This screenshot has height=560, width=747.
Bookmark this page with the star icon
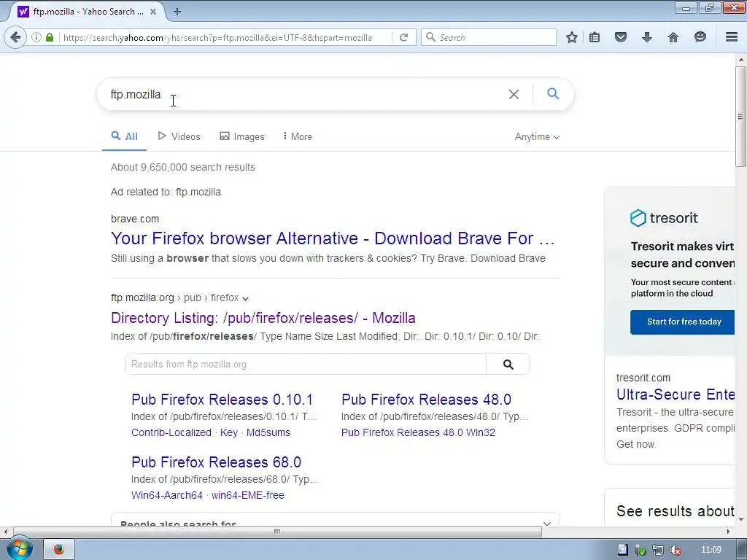572,37
